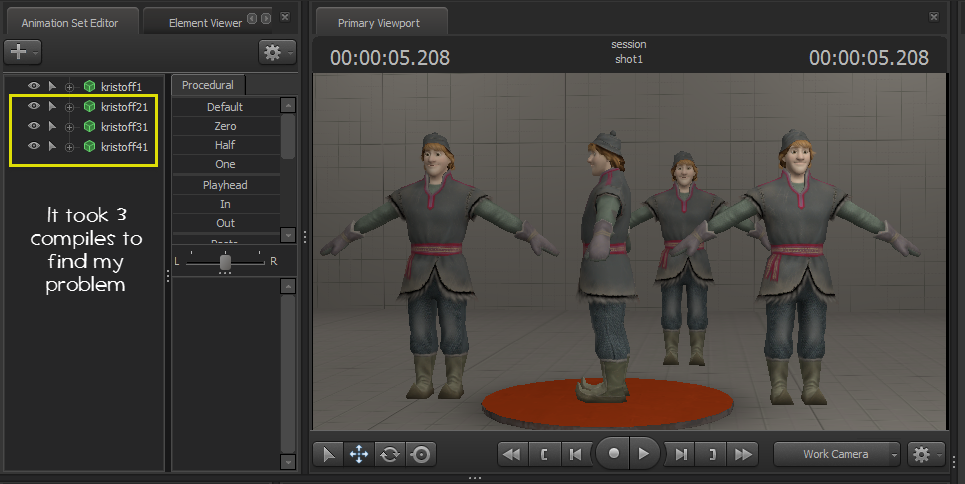Apply the Playhead procedural preset

(225, 185)
